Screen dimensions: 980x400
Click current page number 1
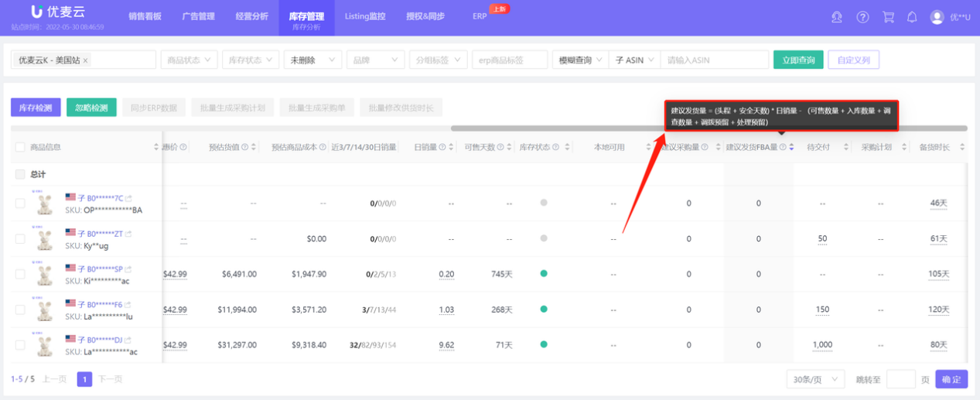click(85, 379)
